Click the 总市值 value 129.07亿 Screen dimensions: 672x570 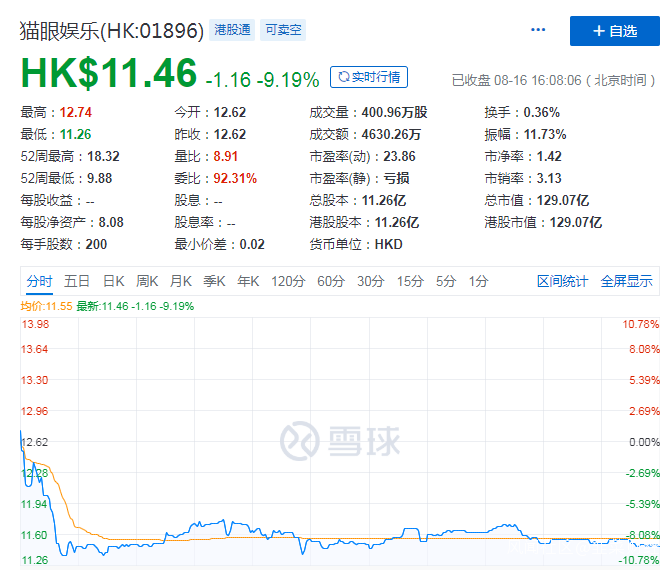click(563, 201)
